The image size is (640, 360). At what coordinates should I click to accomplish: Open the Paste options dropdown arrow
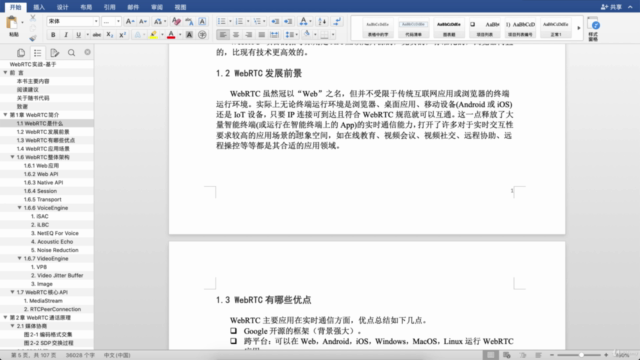tap(22, 22)
